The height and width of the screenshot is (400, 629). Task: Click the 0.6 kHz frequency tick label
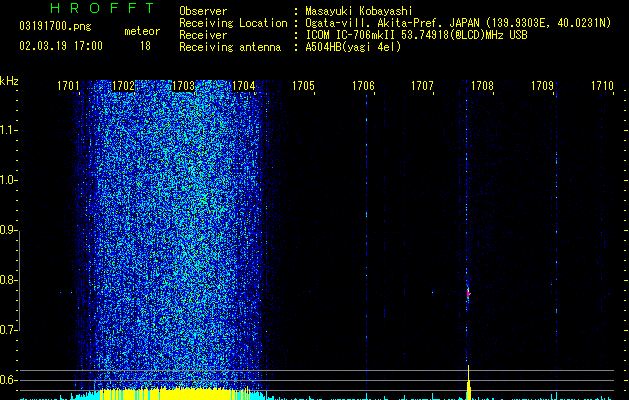click(x=7, y=380)
